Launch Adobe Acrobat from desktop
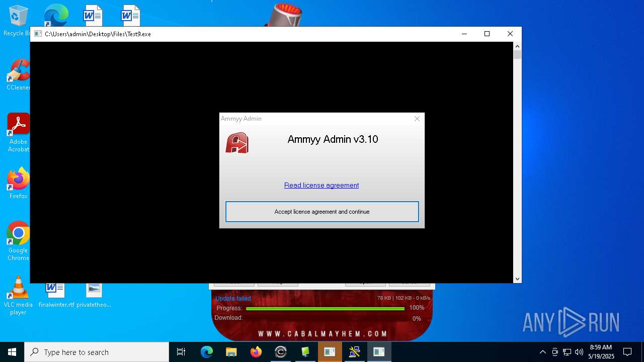The height and width of the screenshot is (362, 644). tap(18, 133)
